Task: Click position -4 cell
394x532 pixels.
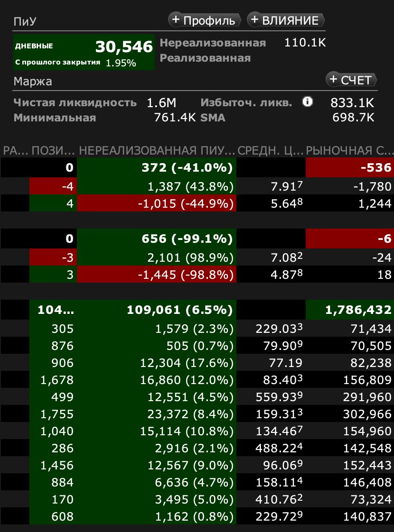Action: [x=53, y=186]
